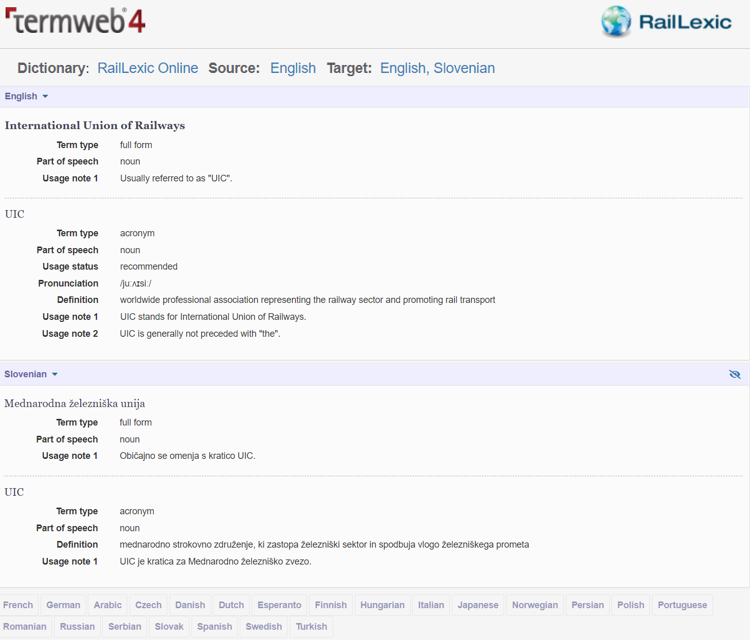Click the Mednarodna železniška unija term
Image resolution: width=750 pixels, height=640 pixels.
[x=75, y=403]
